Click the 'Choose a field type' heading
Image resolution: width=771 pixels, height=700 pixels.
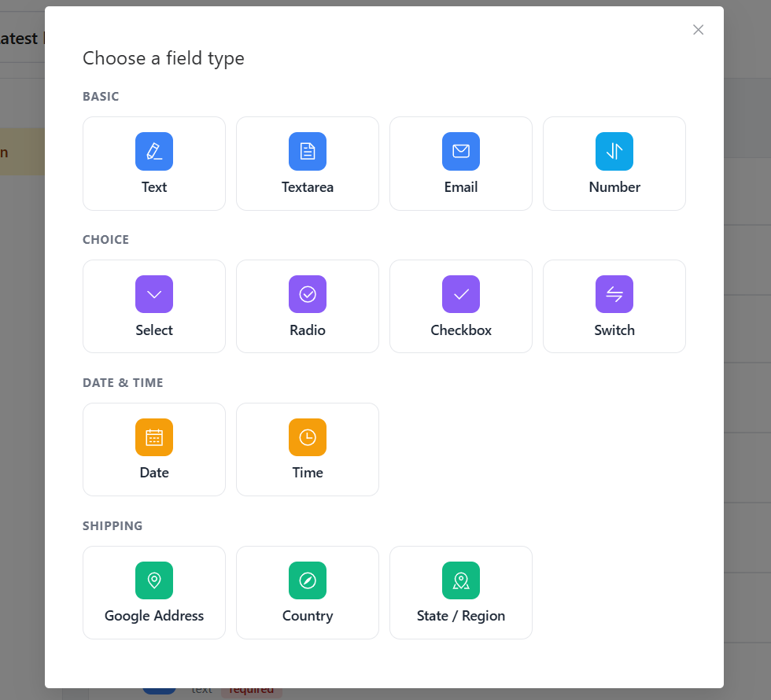[x=164, y=58]
